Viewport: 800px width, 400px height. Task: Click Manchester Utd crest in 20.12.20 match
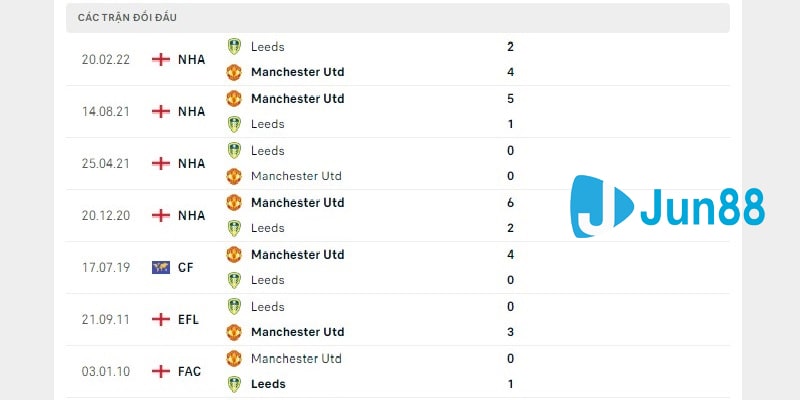[x=234, y=202]
